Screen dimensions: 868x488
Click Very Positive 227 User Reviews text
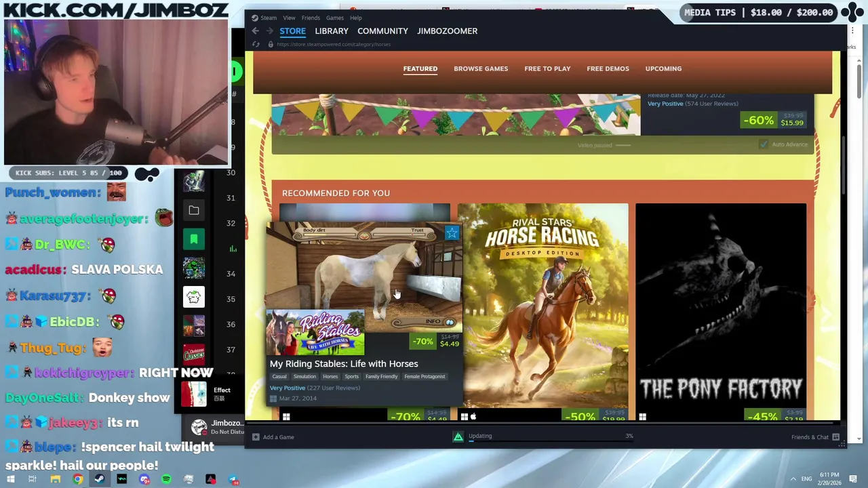(x=315, y=388)
